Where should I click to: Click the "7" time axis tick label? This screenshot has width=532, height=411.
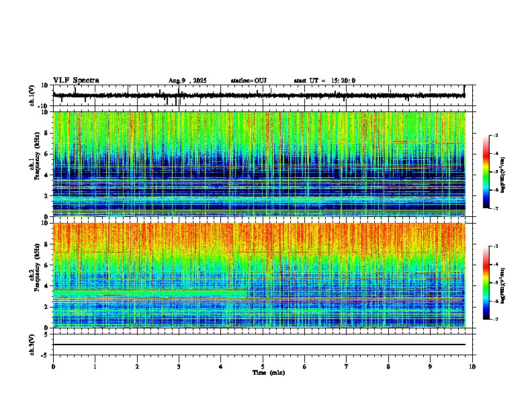coord(347,367)
